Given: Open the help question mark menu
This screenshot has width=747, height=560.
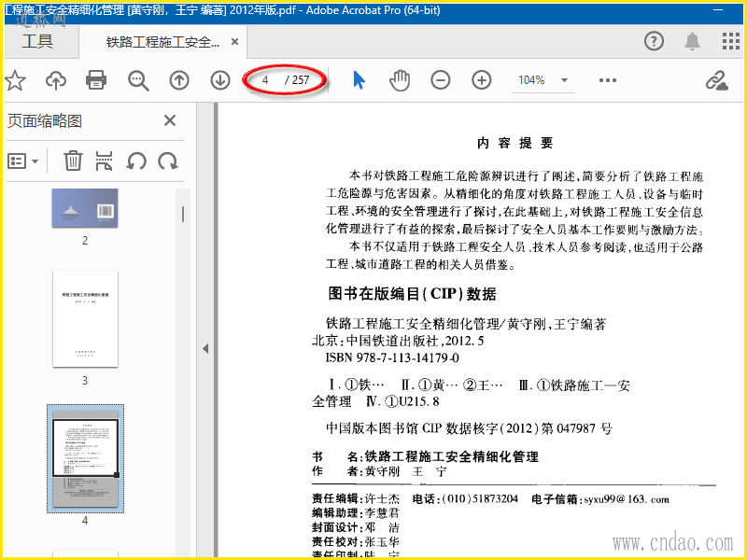Looking at the screenshot, I should 654,41.
